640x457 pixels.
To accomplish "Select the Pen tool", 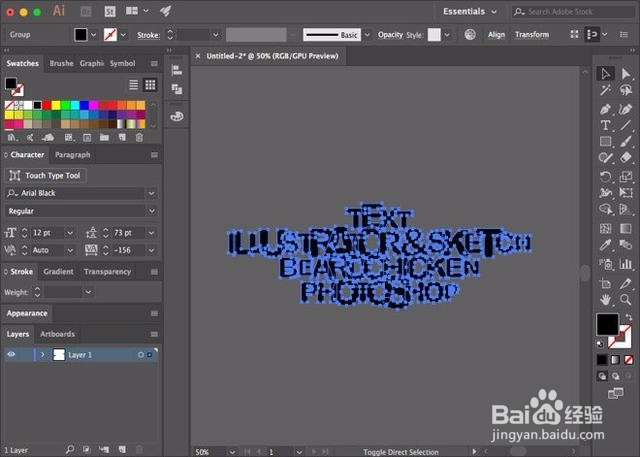I will click(x=606, y=109).
